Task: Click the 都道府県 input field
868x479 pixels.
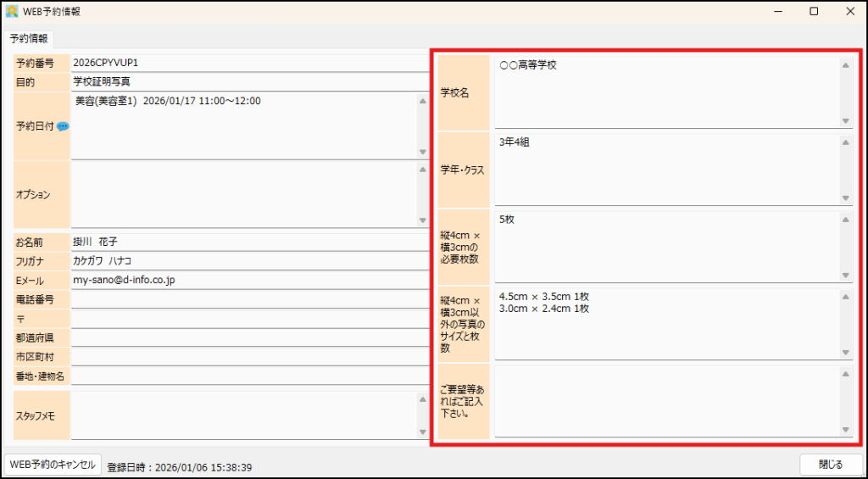Action: [250, 337]
